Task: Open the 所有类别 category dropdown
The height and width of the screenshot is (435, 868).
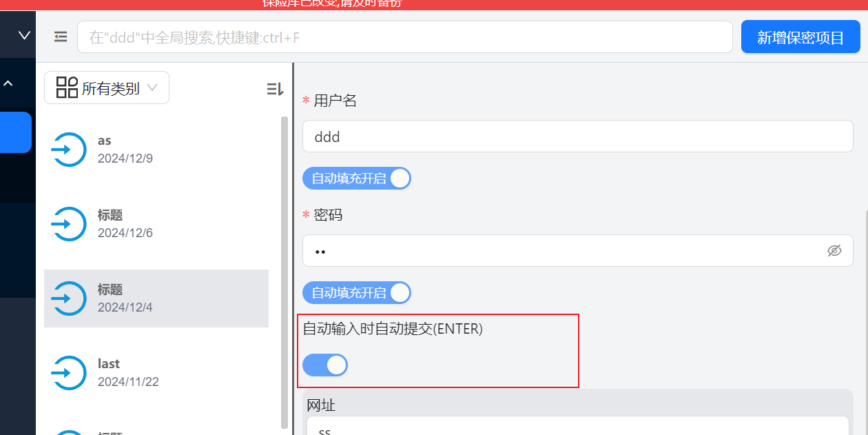Action: (x=107, y=88)
